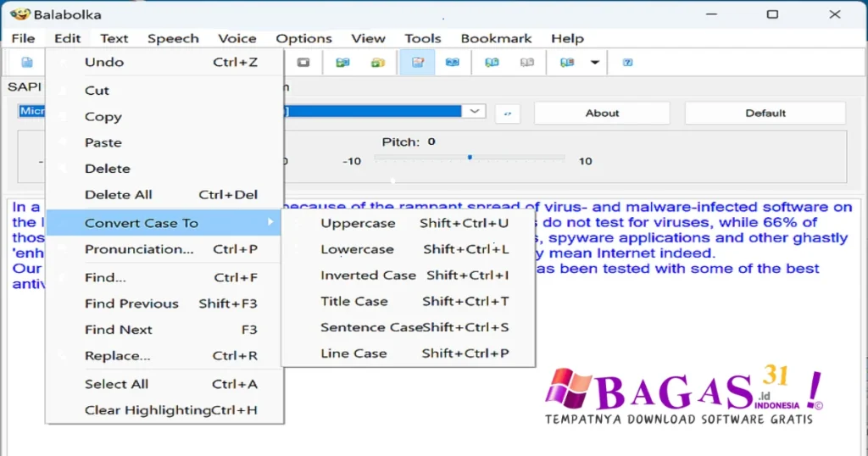Expand the toolbar bookmark dropdown arrow
868x456 pixels.
pyautogui.click(x=595, y=62)
